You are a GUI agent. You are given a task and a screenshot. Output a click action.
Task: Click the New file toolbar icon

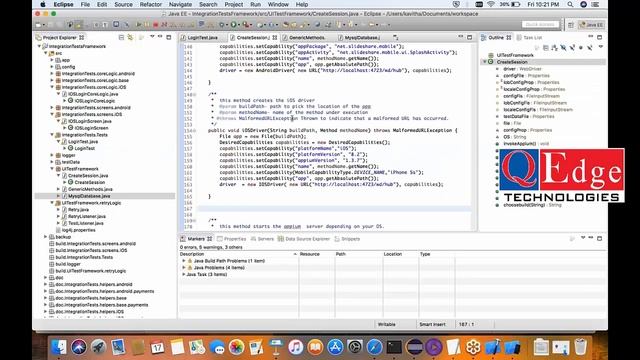38,25
